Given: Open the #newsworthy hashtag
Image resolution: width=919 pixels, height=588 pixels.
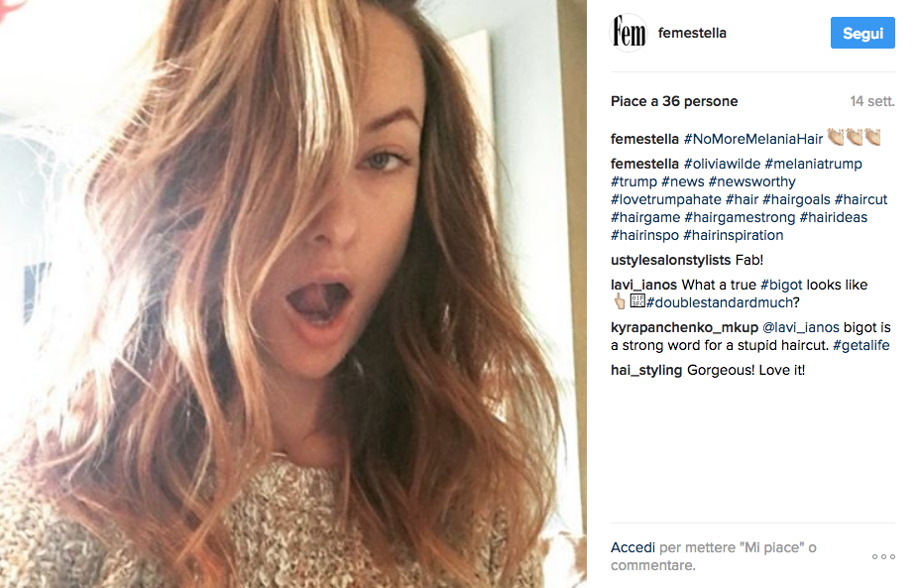Looking at the screenshot, I should coord(752,181).
